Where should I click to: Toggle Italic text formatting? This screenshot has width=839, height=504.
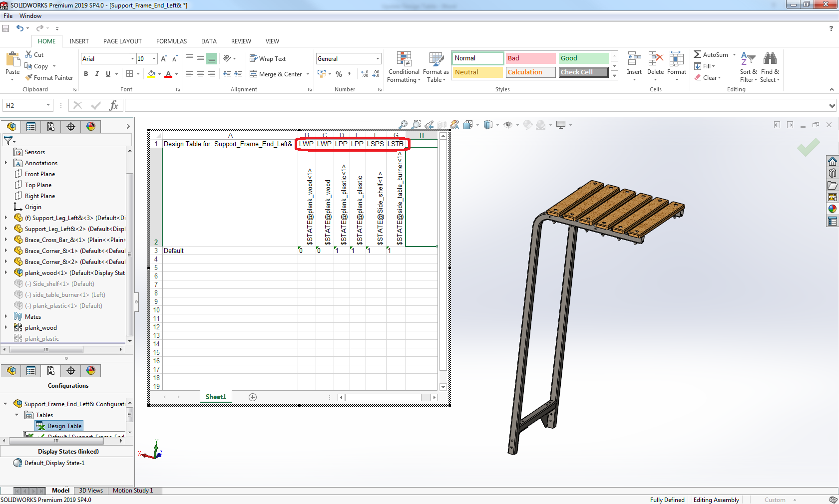point(97,74)
